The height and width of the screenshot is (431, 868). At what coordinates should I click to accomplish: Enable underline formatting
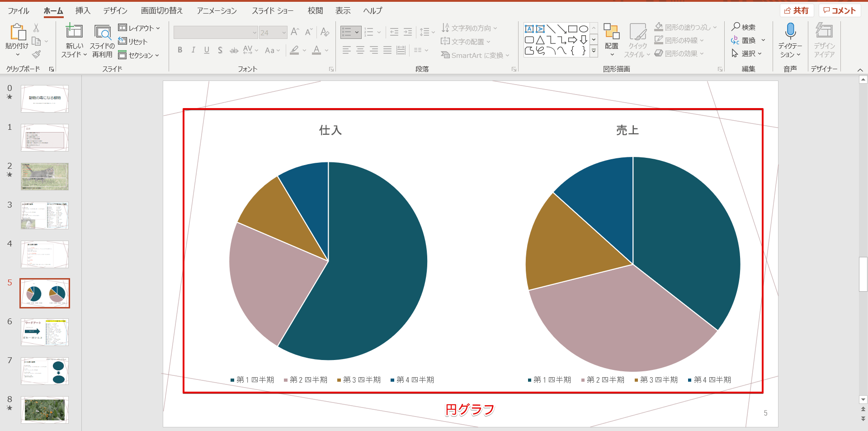pos(207,50)
